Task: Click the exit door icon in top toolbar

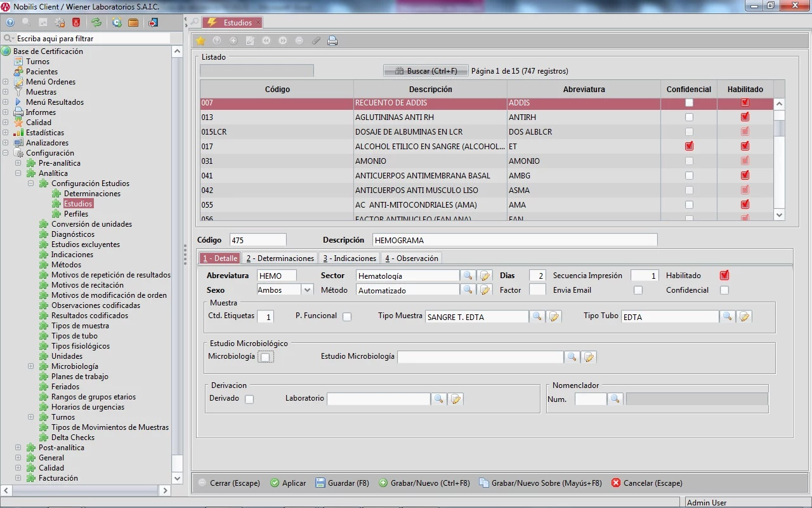Action: coord(153,22)
